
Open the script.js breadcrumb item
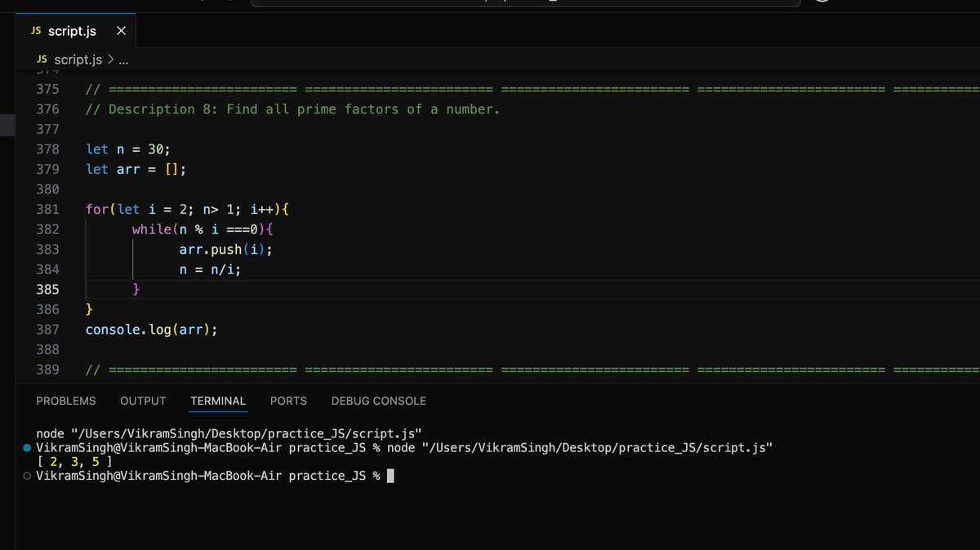[x=78, y=60]
